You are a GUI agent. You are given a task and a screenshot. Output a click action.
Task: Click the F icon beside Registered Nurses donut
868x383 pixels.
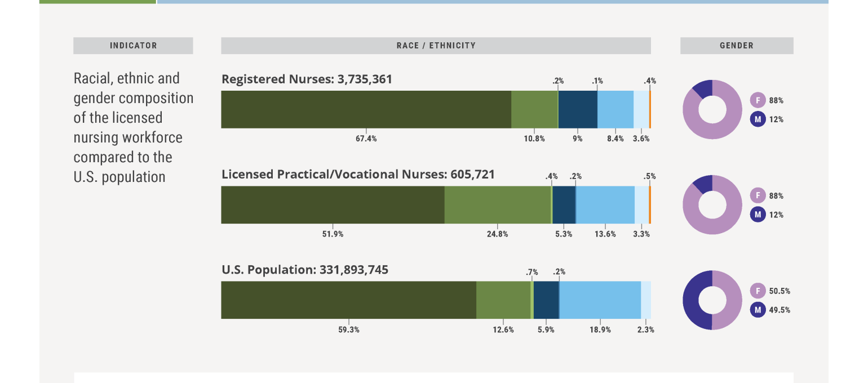tap(758, 101)
